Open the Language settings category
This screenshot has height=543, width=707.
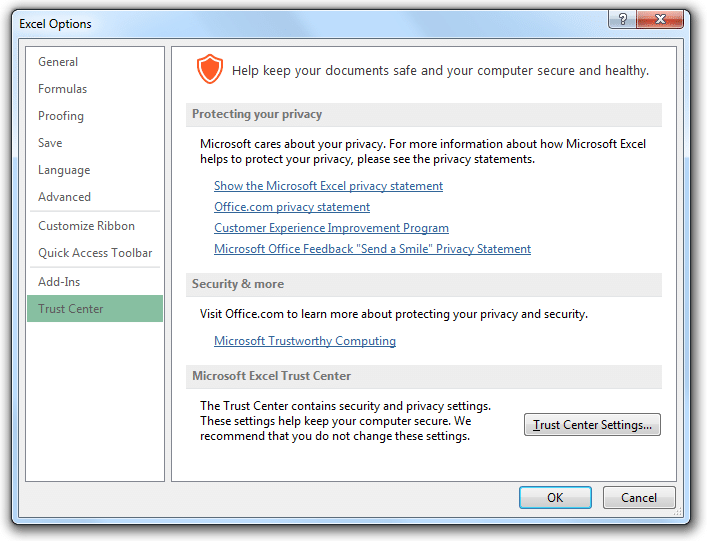(64, 170)
